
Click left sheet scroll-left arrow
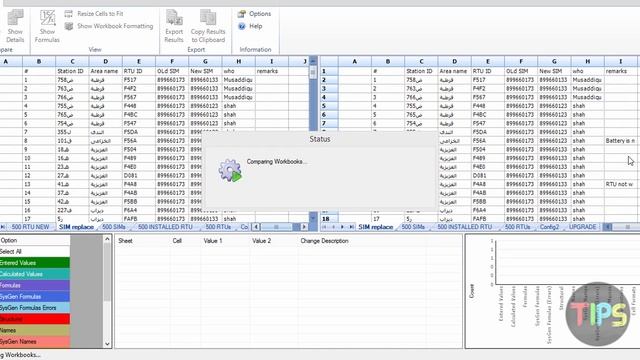[256, 227]
